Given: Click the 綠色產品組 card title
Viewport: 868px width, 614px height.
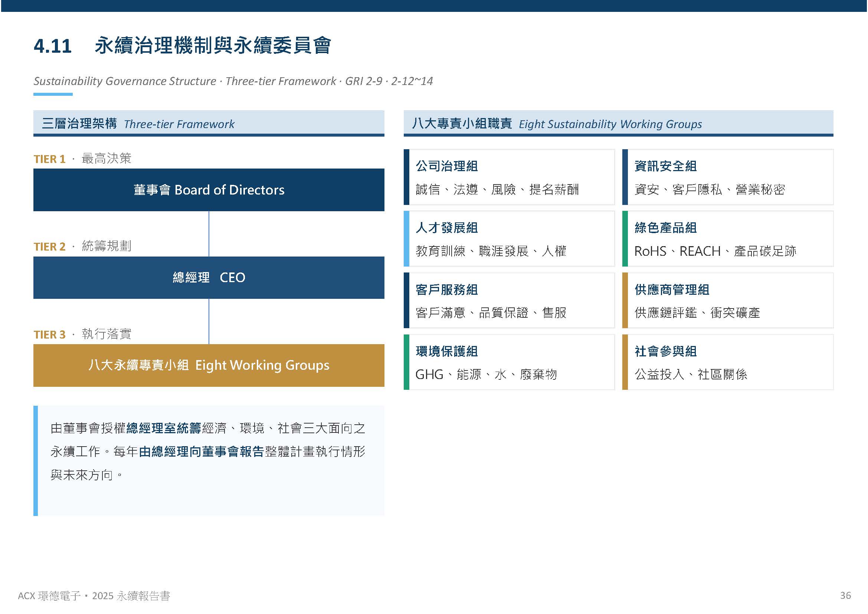Looking at the screenshot, I should 665,228.
